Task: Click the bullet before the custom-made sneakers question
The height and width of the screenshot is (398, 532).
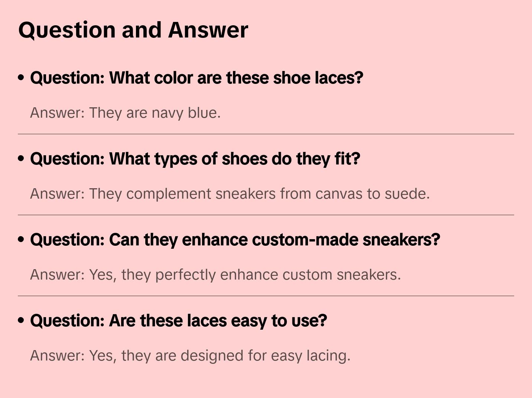Action: coord(21,239)
